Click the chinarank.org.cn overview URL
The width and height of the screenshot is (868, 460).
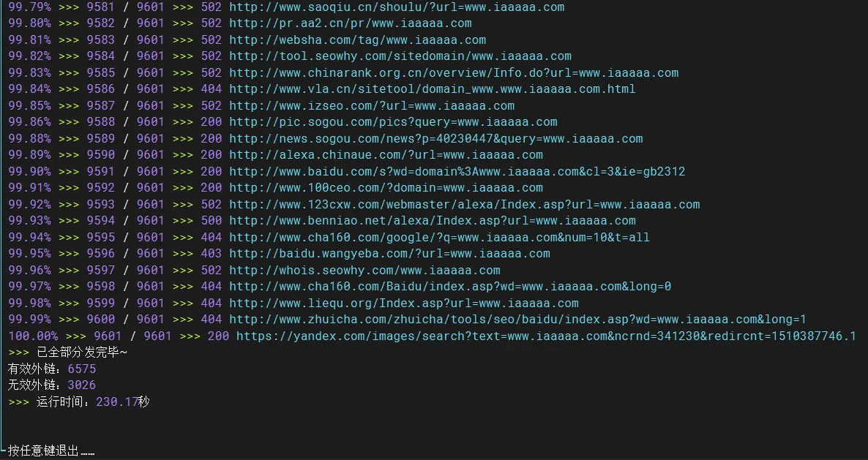(454, 72)
